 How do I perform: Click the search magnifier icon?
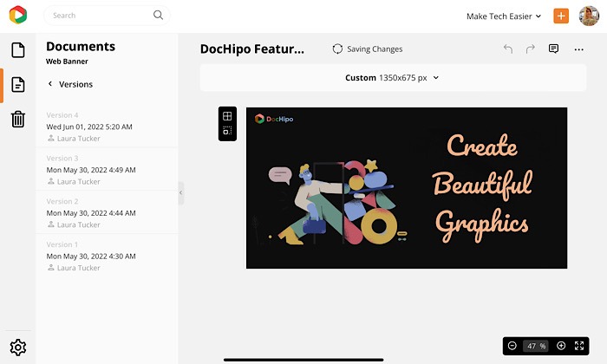point(158,15)
